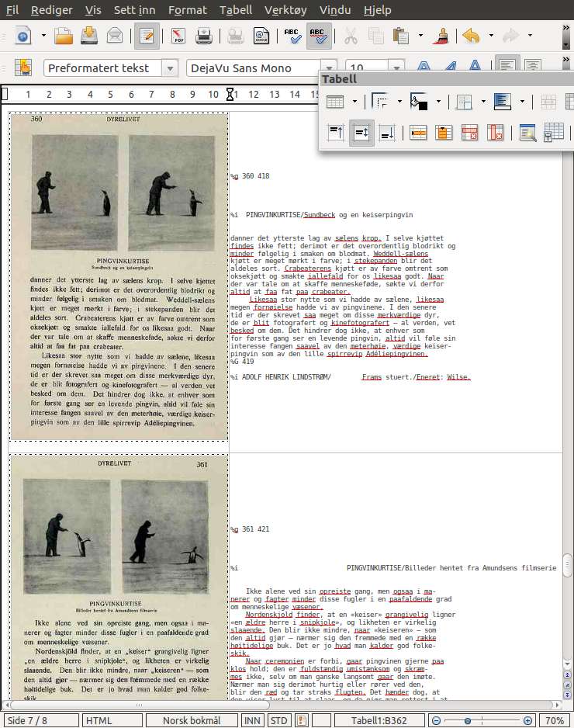Open the Tabell menu

click(x=236, y=10)
